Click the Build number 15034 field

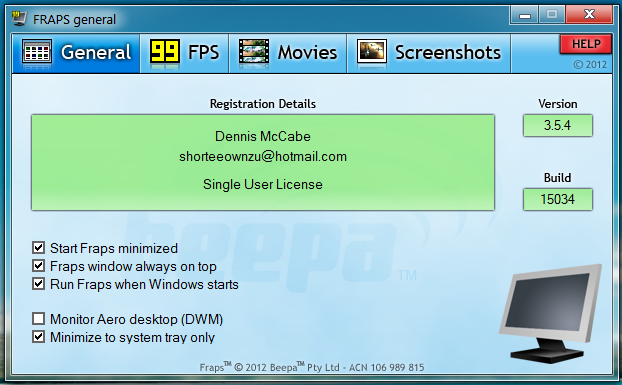click(x=558, y=199)
